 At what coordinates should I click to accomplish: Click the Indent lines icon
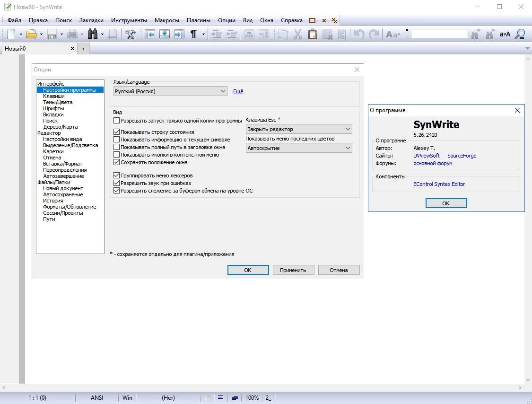217,34
